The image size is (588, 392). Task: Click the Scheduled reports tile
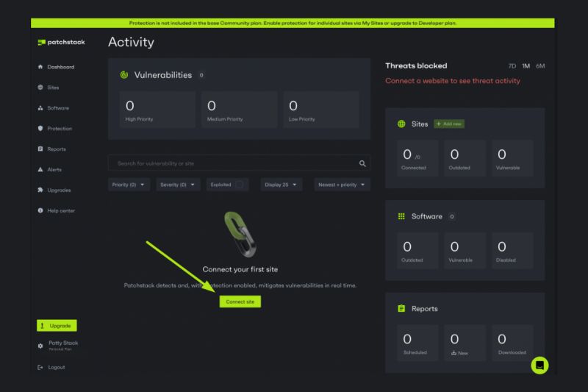[x=417, y=343]
